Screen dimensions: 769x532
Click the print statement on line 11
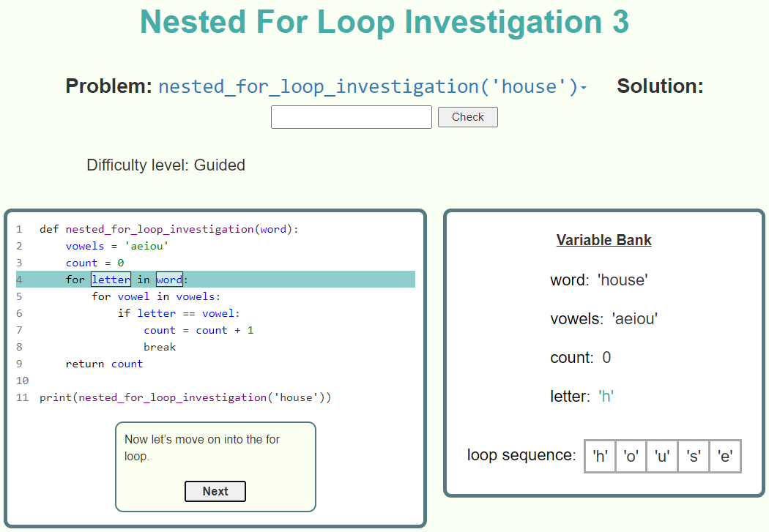[185, 397]
